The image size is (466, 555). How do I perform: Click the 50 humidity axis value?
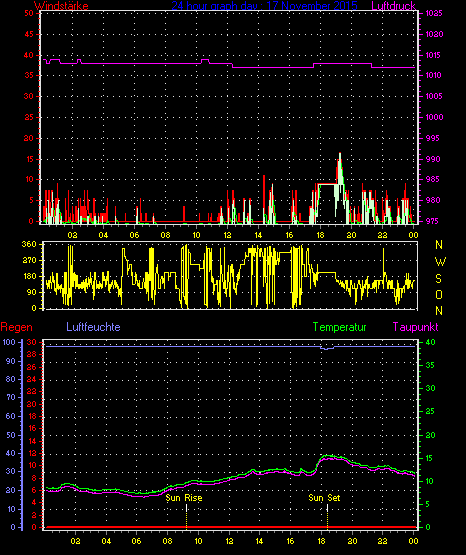pos(11,435)
